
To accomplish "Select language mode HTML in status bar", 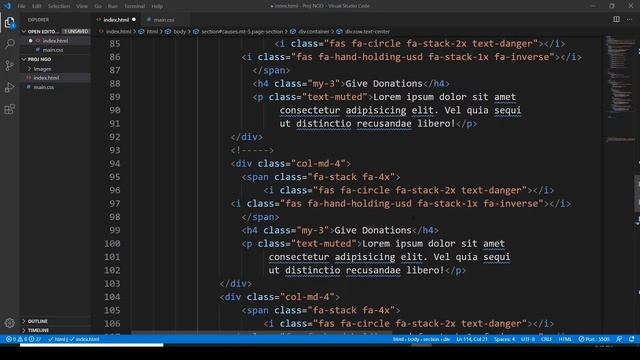I will tap(565, 339).
